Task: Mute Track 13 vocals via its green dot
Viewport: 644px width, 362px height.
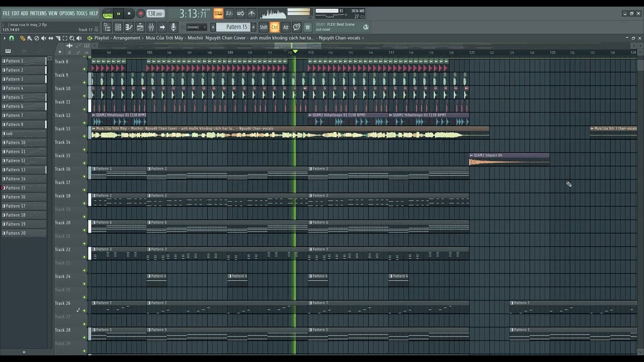Action: click(85, 136)
